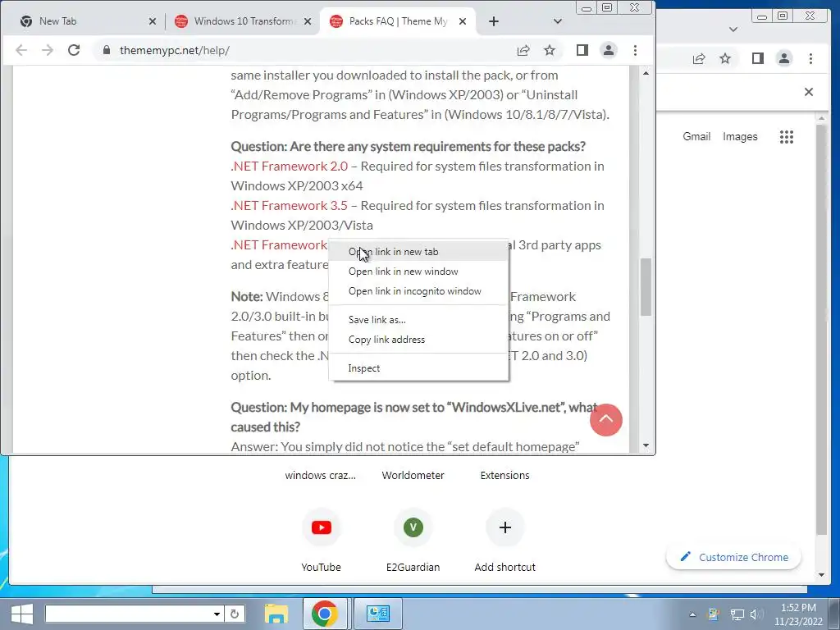
Task: Close the Windows 10 Transformation tab
Action: pos(308,21)
